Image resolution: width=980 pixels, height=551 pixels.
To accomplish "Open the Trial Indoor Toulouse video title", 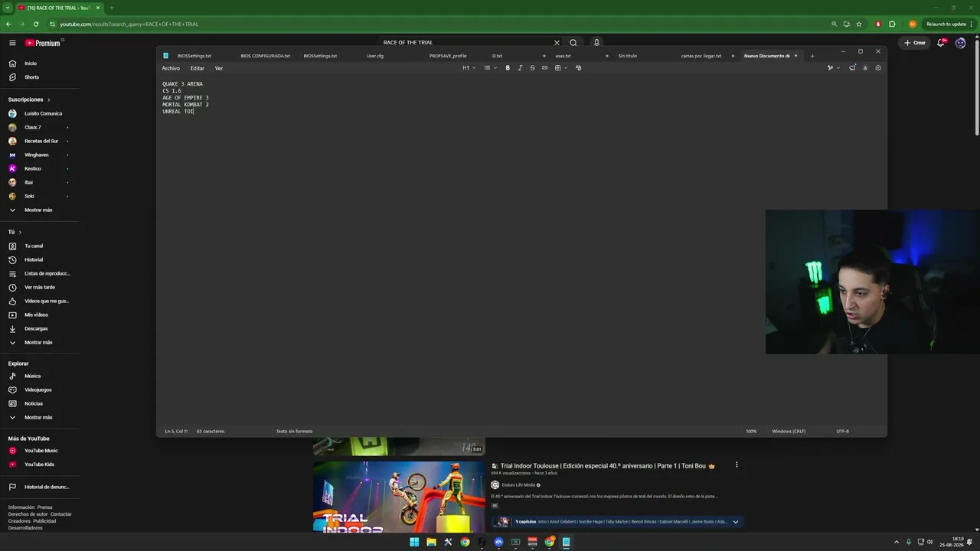I will (x=603, y=465).
